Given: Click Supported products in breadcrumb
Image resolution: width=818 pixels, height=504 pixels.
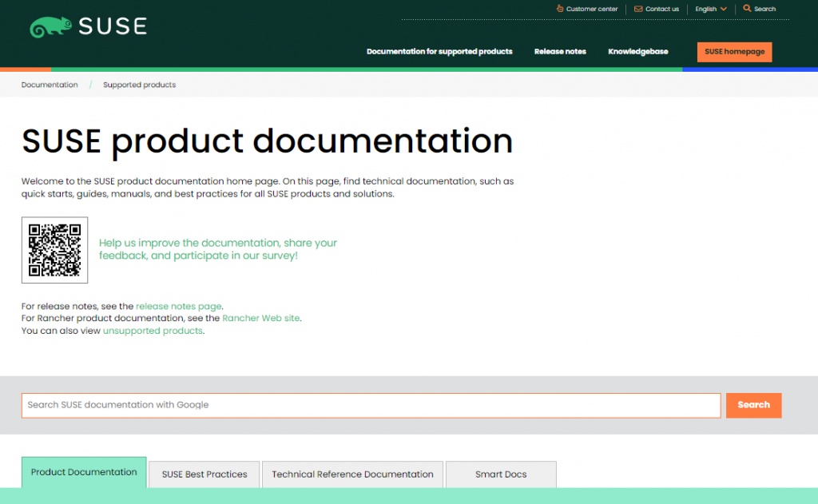Looking at the screenshot, I should tap(139, 85).
